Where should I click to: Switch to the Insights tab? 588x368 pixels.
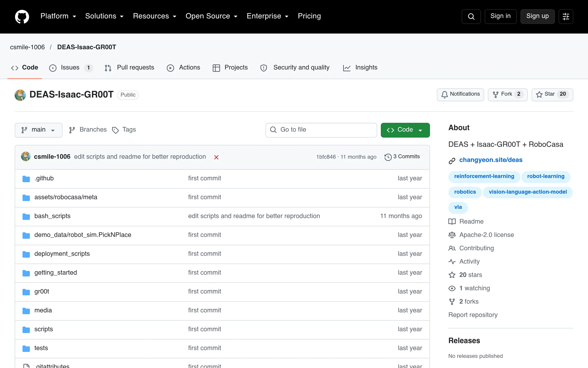360,68
